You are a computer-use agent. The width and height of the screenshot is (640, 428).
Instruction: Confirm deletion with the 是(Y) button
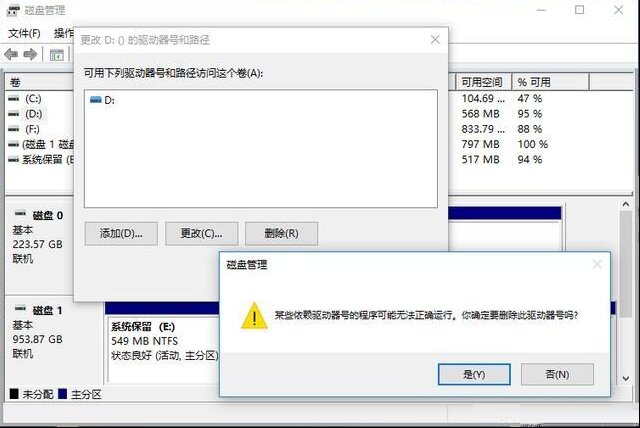pos(474,374)
